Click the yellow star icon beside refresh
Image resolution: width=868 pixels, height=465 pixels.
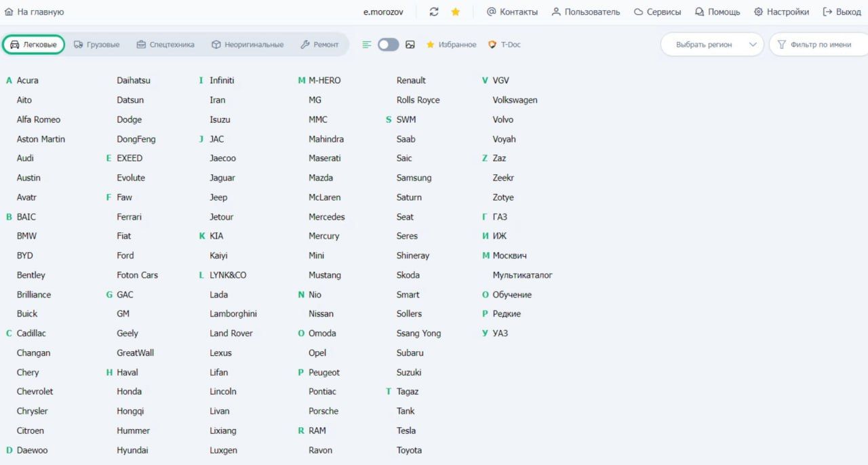[x=456, y=12]
